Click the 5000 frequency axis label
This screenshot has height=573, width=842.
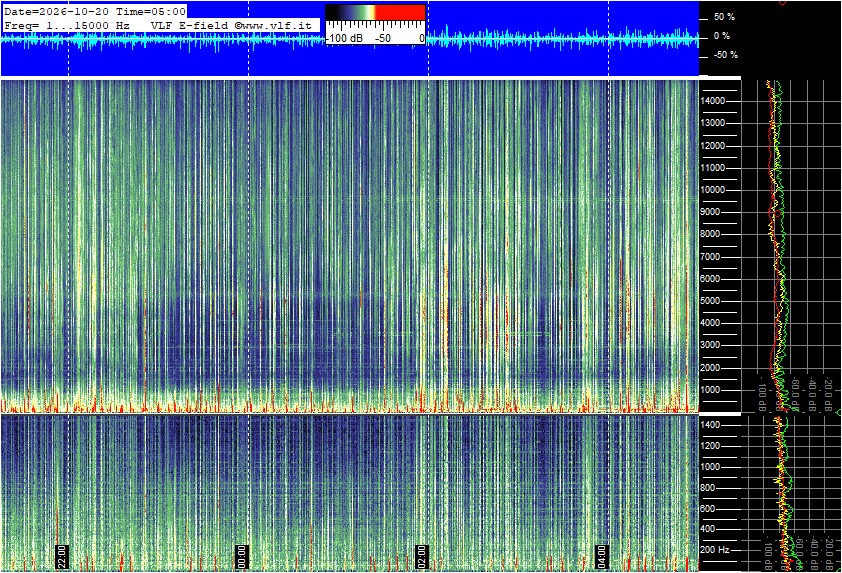[710, 301]
